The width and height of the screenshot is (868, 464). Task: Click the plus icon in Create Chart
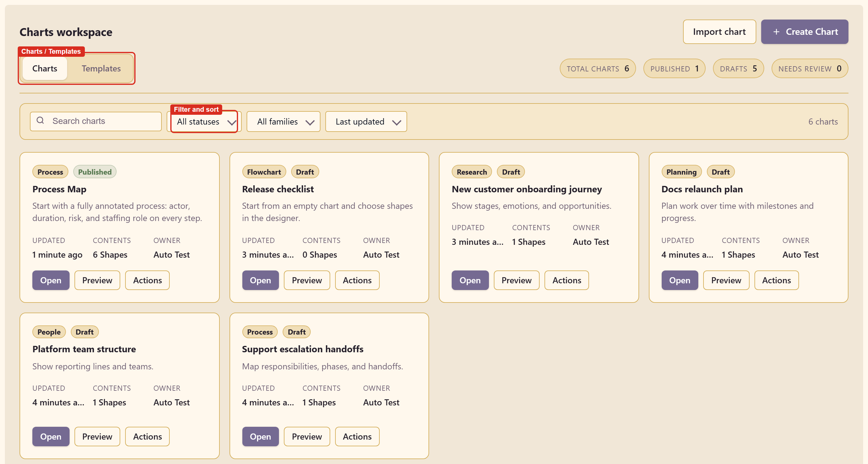pos(776,32)
